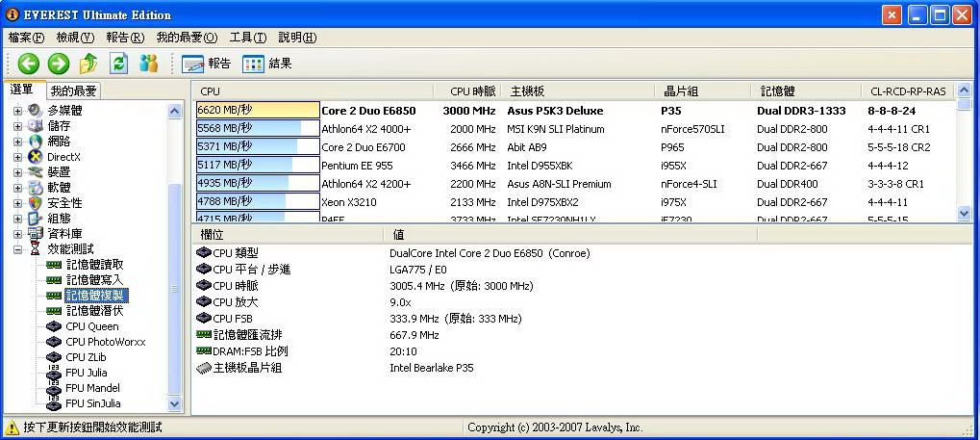Open the FPU Mandel benchmark
Screen dimensions: 980x440
tap(92, 388)
